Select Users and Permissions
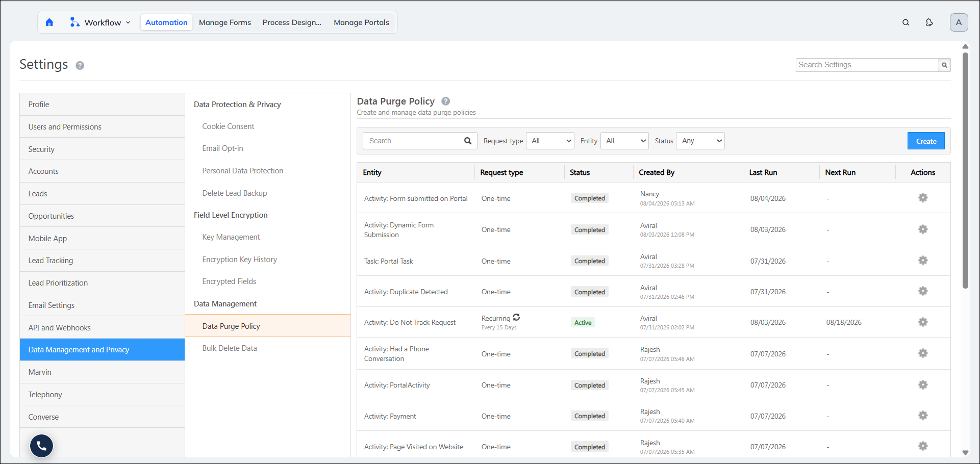 (102, 127)
